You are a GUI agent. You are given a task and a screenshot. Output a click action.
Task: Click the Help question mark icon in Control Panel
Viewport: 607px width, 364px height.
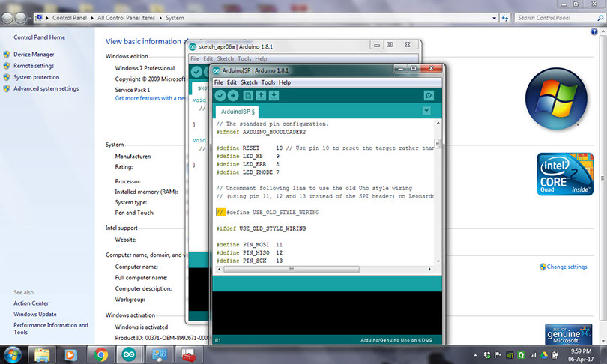[x=594, y=31]
